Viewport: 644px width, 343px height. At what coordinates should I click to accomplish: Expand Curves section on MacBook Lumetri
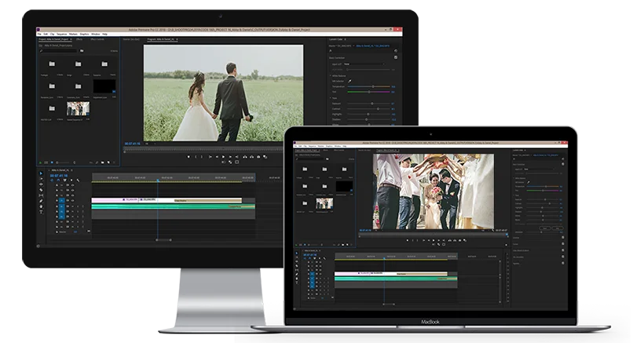(x=515, y=244)
